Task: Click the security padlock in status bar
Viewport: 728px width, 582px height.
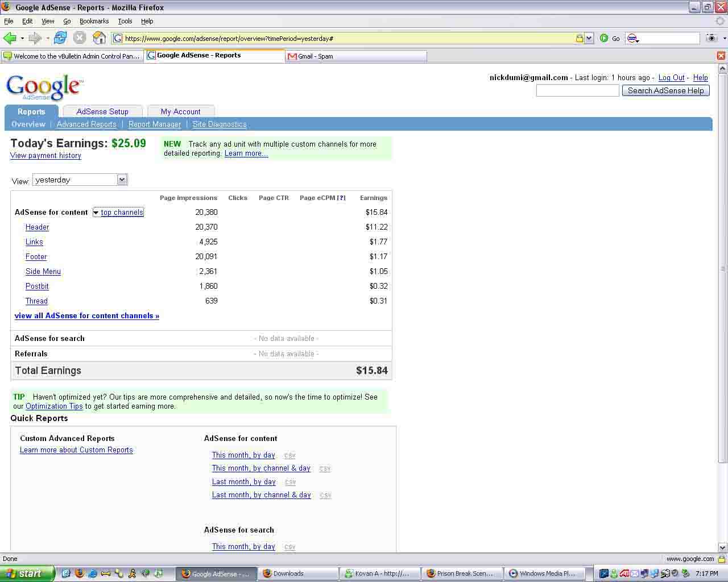Action: point(721,559)
